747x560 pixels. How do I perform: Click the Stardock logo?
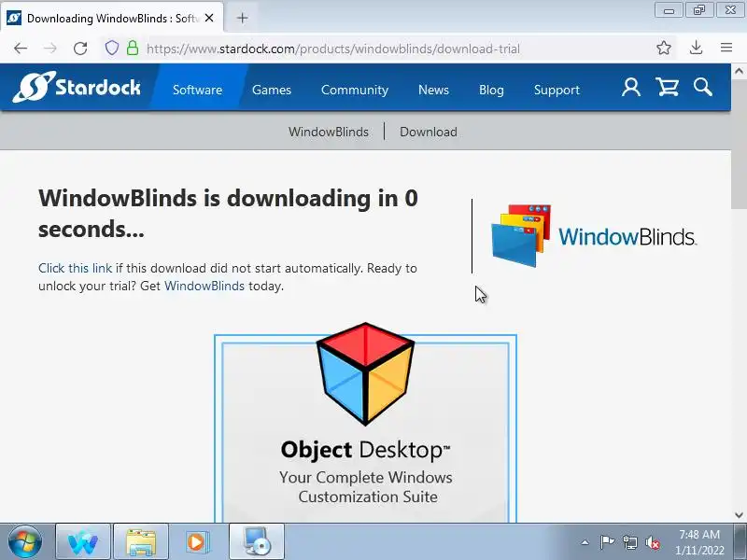[77, 87]
